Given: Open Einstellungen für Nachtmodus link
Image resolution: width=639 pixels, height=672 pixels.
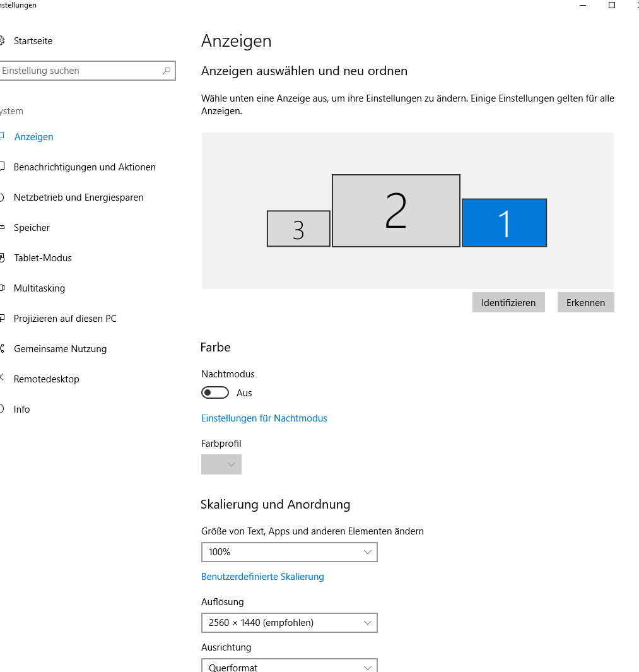Looking at the screenshot, I should [264, 418].
